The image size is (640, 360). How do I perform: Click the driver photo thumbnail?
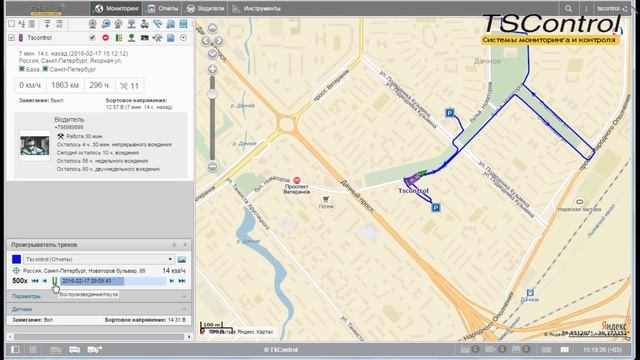click(35, 146)
